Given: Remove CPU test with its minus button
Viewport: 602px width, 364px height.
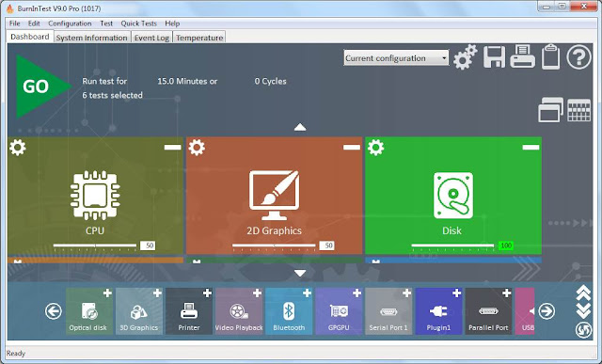Looking at the screenshot, I should tap(172, 147).
